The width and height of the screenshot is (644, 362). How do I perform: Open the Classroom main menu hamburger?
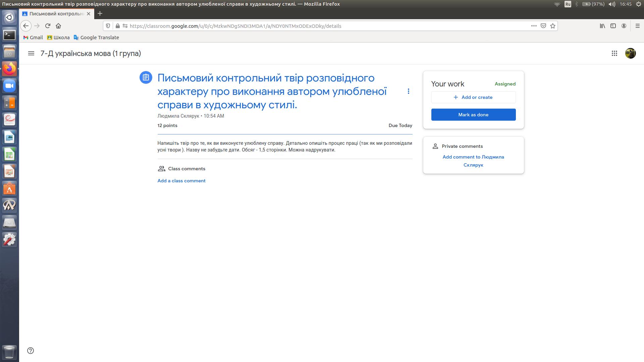pyautogui.click(x=31, y=53)
